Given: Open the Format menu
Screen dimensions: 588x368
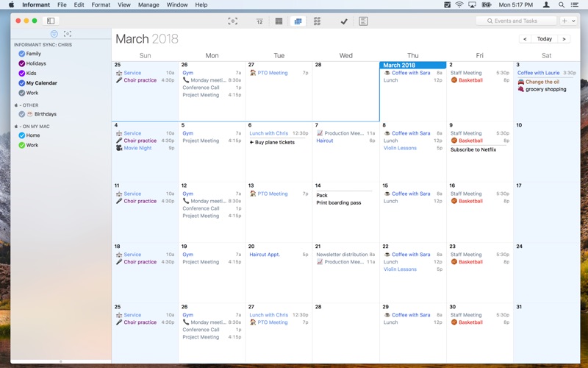Looking at the screenshot, I should pyautogui.click(x=101, y=5).
